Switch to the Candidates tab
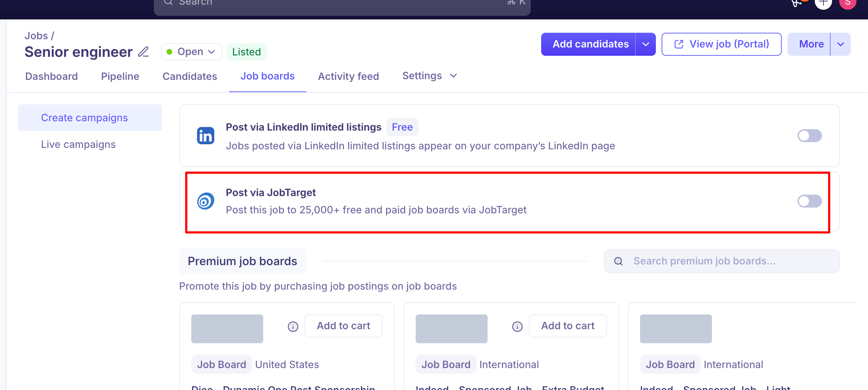Viewport: 868px width, 390px height. tap(190, 76)
